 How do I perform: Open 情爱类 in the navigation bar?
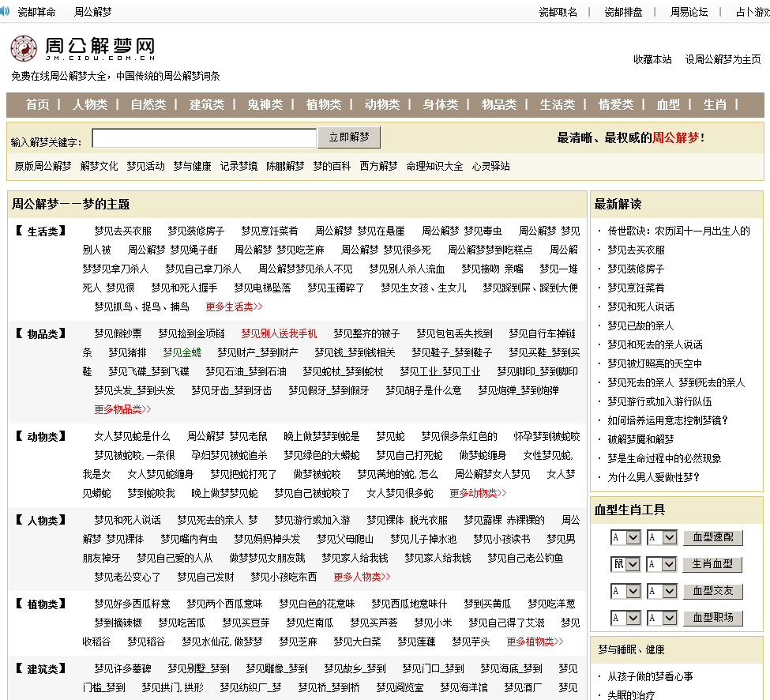coord(616,104)
